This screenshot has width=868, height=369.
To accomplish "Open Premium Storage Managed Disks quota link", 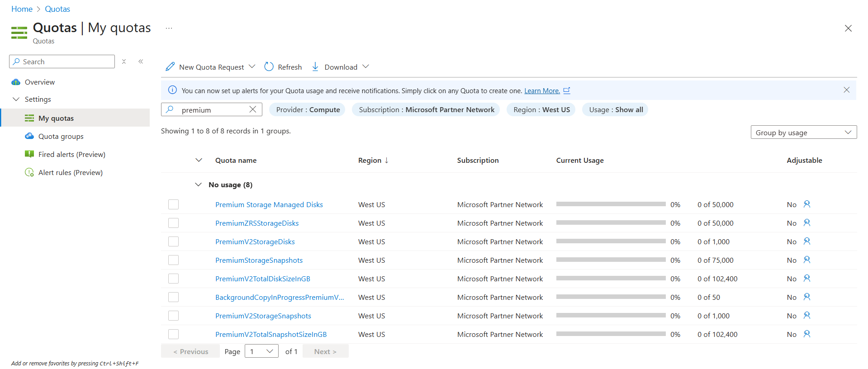I will (x=269, y=204).
